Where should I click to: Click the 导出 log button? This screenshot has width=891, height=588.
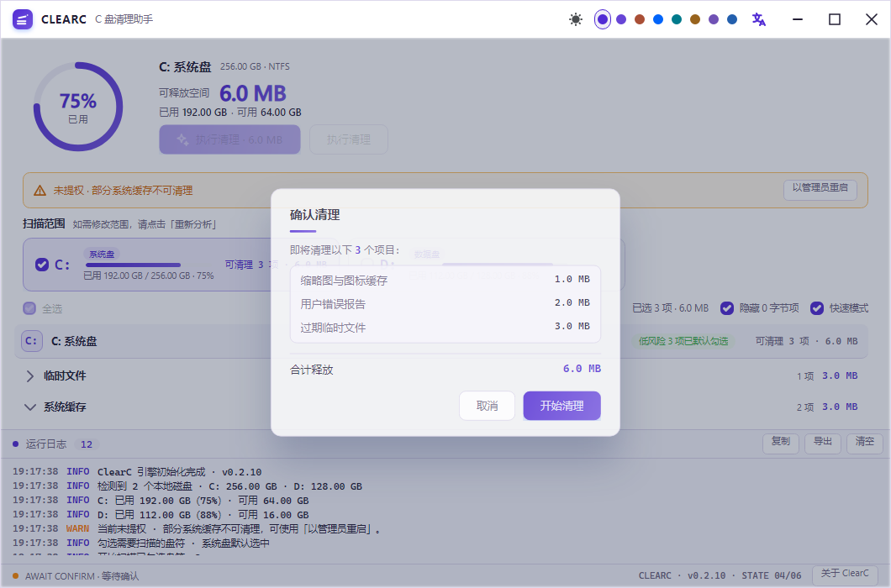[x=823, y=443]
